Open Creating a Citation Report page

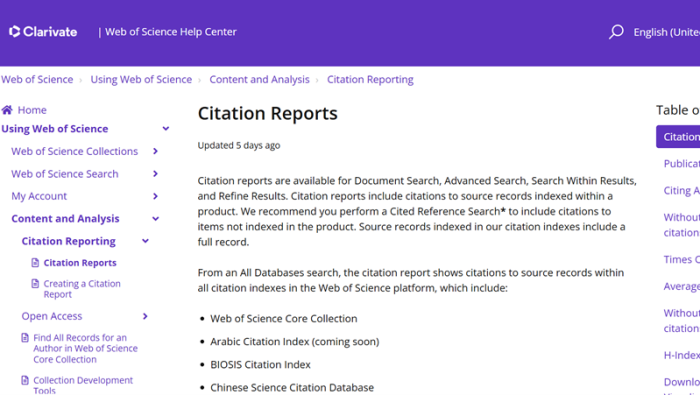click(82, 289)
